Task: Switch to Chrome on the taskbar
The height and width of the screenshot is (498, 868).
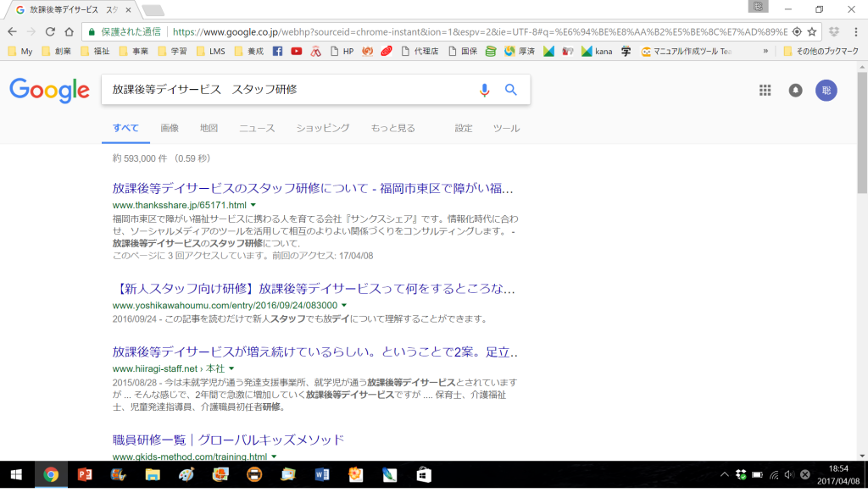Action: pyautogui.click(x=51, y=475)
